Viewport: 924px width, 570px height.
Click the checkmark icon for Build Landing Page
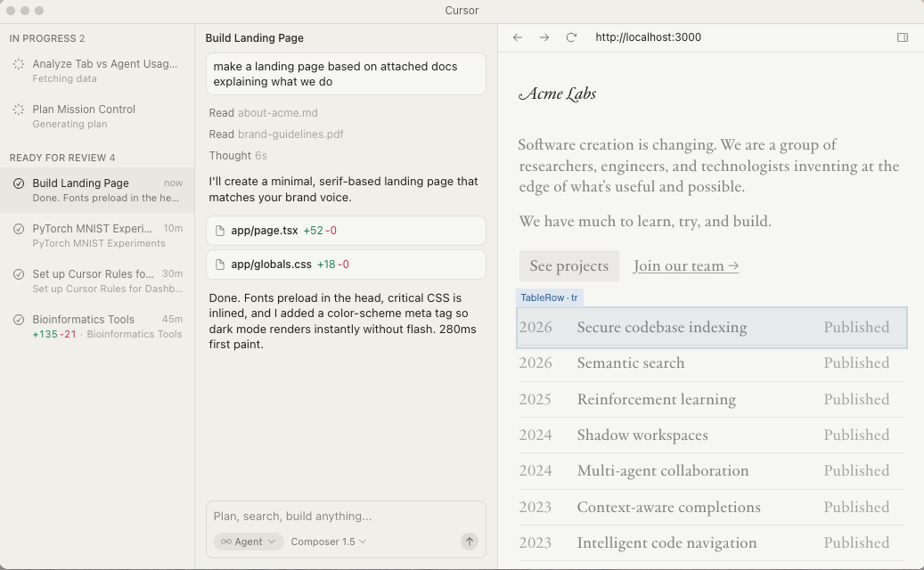(19, 183)
